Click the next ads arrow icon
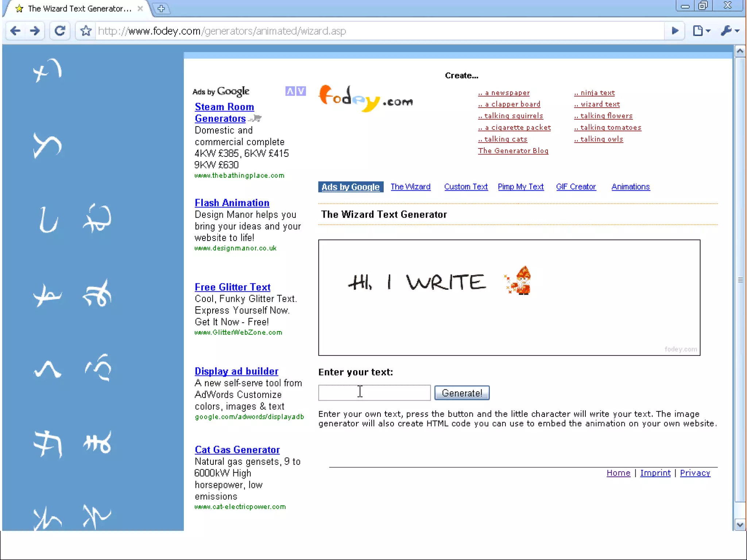 coord(301,91)
